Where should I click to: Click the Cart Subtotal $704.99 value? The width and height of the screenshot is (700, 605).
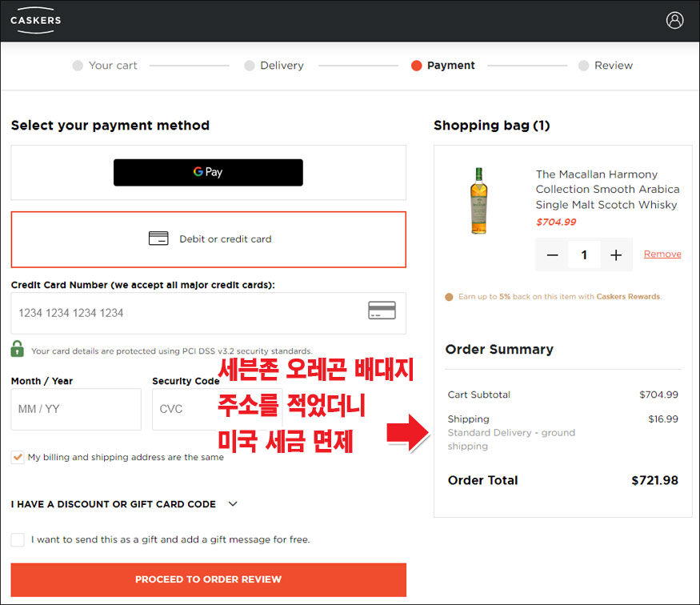[x=658, y=395]
